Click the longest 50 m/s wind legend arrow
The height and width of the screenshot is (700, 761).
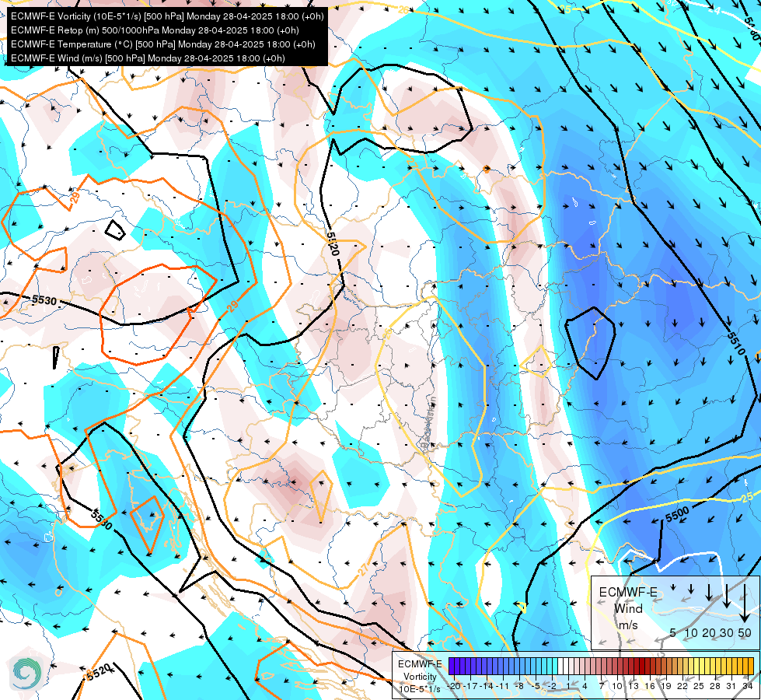pos(745,604)
